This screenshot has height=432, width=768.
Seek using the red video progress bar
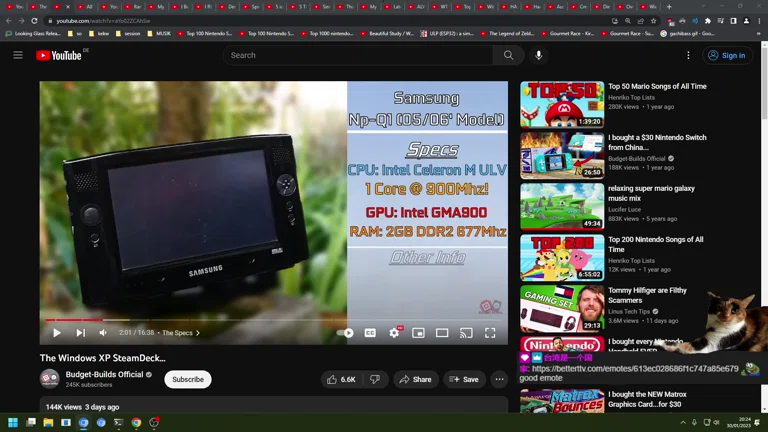(x=72, y=321)
